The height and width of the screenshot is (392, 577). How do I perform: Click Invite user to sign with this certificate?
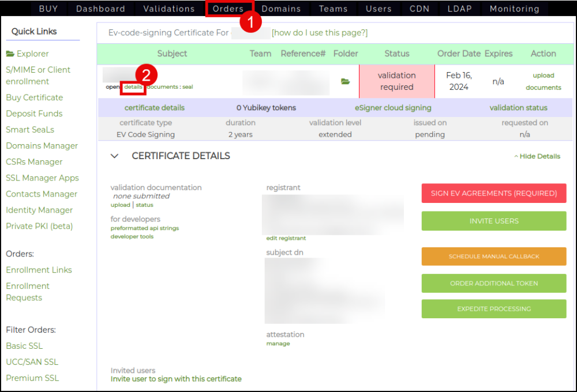pyautogui.click(x=176, y=379)
